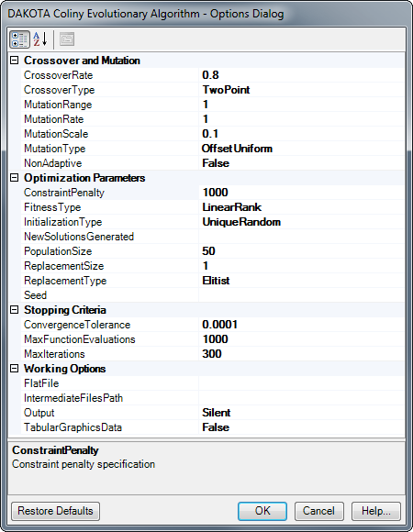This screenshot has height=532, width=413.
Task: Open the Property Pages toolbar icon
Action: (67, 39)
